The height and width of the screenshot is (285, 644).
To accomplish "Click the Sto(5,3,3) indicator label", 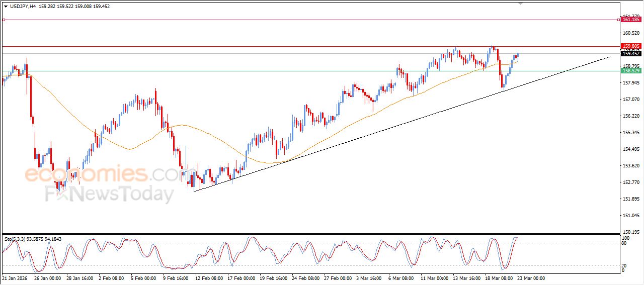I will 16,239.
